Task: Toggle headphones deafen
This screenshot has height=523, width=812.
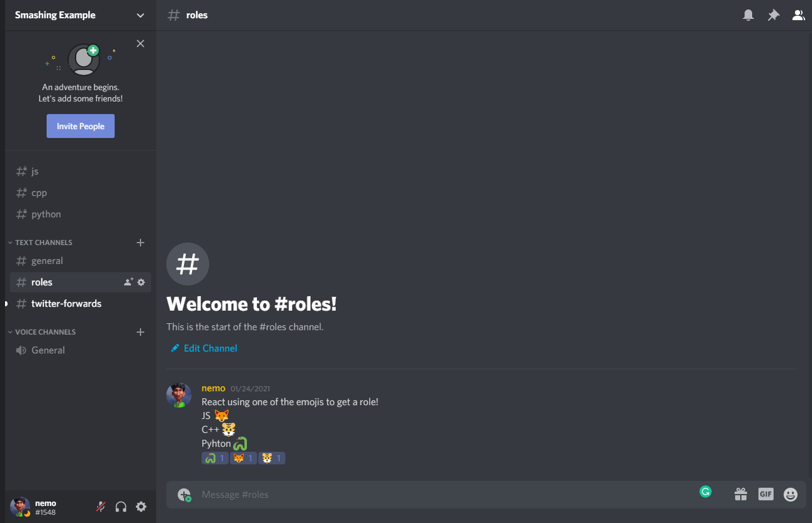Action: pyautogui.click(x=121, y=507)
